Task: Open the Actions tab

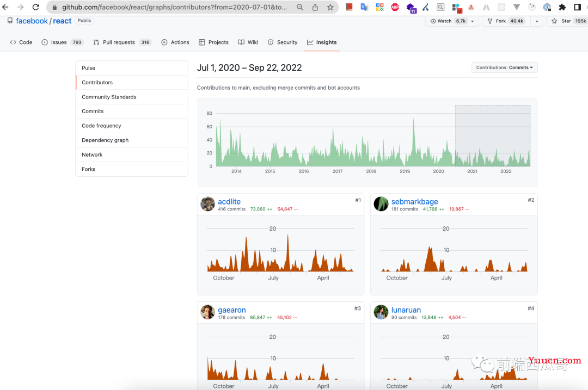Action: coord(175,42)
